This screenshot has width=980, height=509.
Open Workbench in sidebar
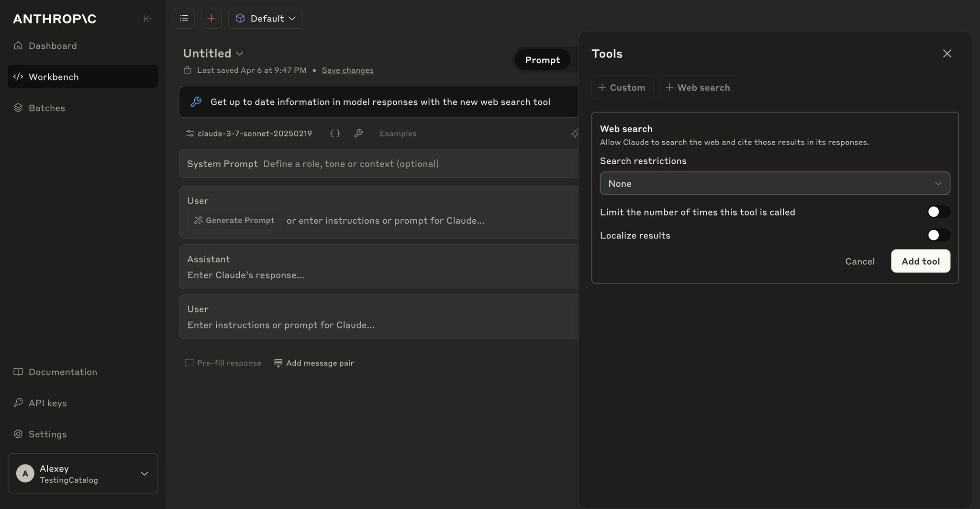pos(83,77)
